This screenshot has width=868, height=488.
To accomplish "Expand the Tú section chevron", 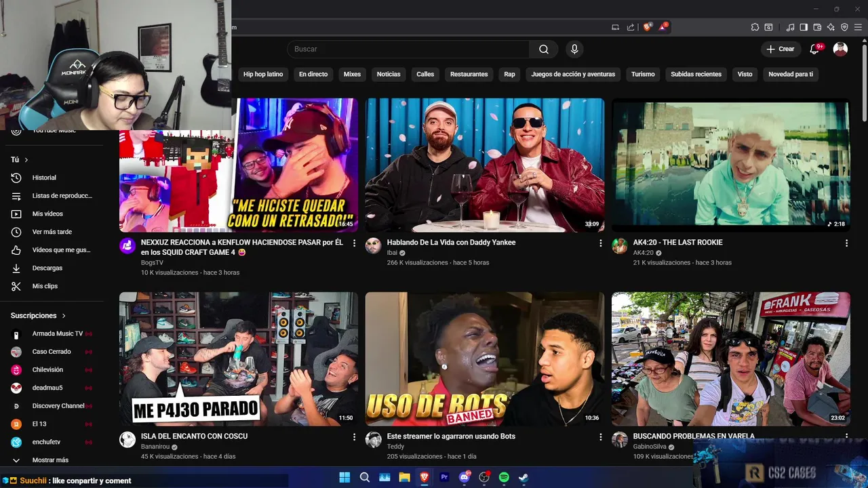I will (26, 160).
